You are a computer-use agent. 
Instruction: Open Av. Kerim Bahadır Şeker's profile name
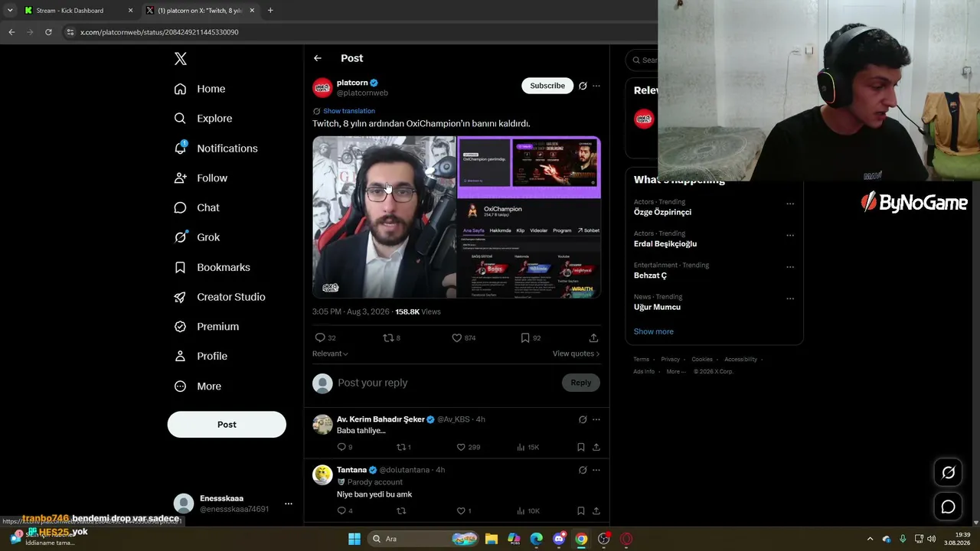(381, 419)
